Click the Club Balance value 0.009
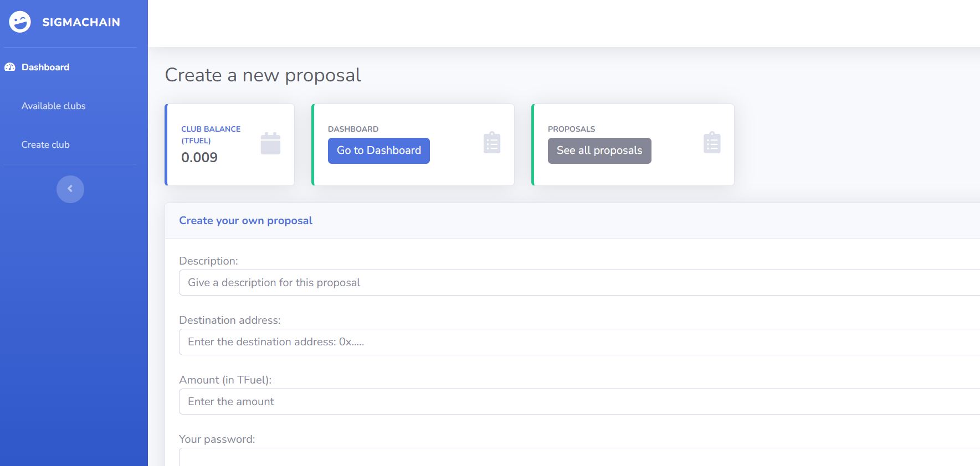 coord(199,158)
